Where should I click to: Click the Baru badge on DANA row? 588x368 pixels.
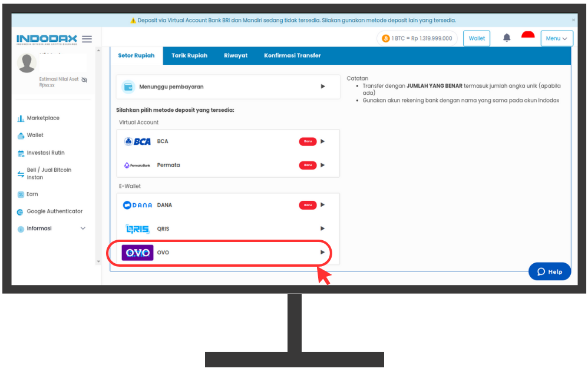pos(308,205)
